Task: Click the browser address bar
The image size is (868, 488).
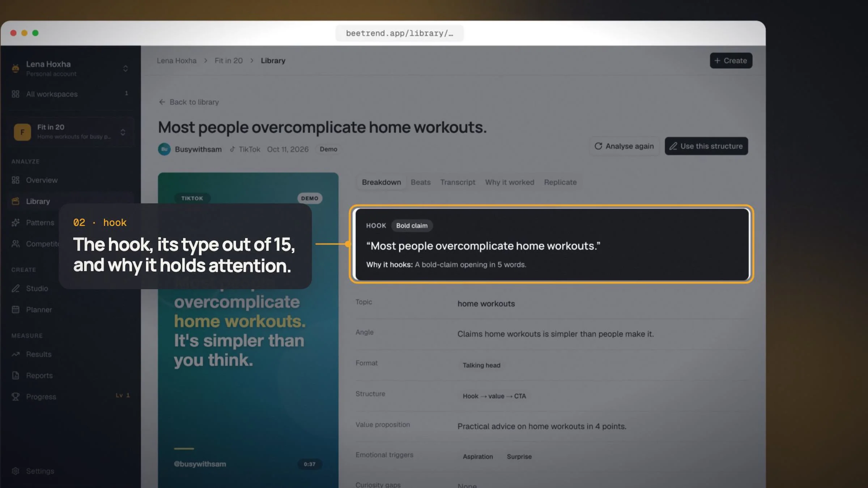Action: click(x=399, y=33)
